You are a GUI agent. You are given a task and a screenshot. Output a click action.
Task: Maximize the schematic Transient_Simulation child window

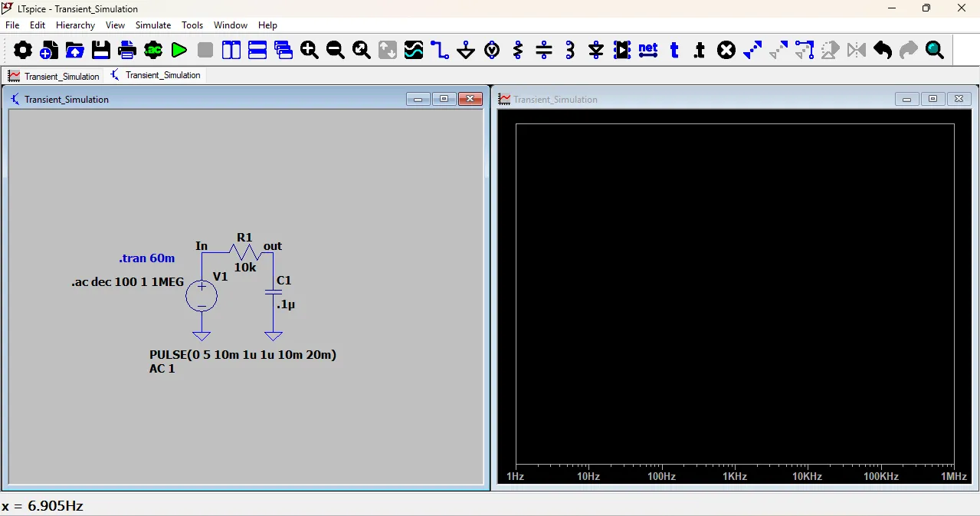[444, 99]
